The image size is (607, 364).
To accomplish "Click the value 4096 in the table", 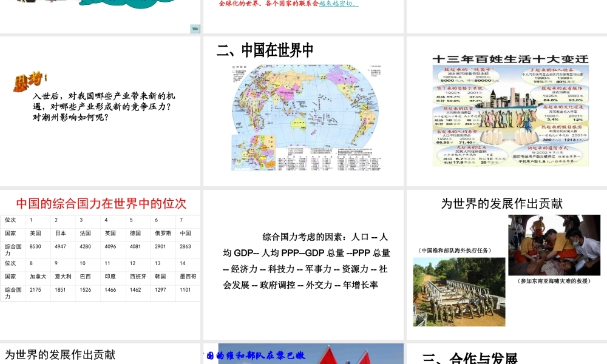I will (x=110, y=246).
